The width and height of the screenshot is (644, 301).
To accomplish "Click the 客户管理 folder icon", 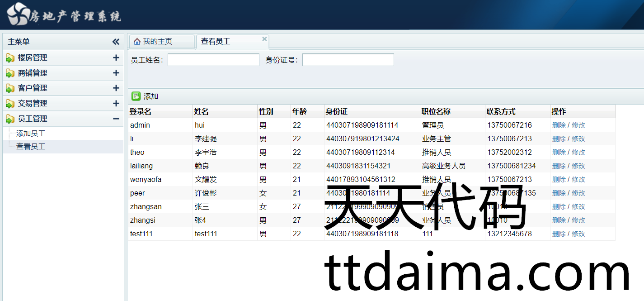I will coord(10,88).
